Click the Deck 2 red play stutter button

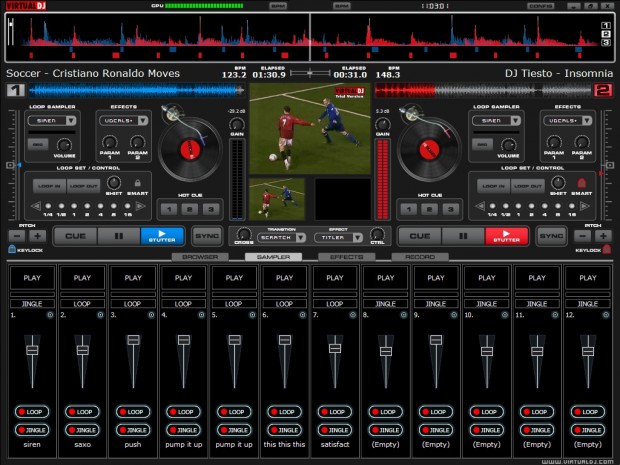coord(507,236)
